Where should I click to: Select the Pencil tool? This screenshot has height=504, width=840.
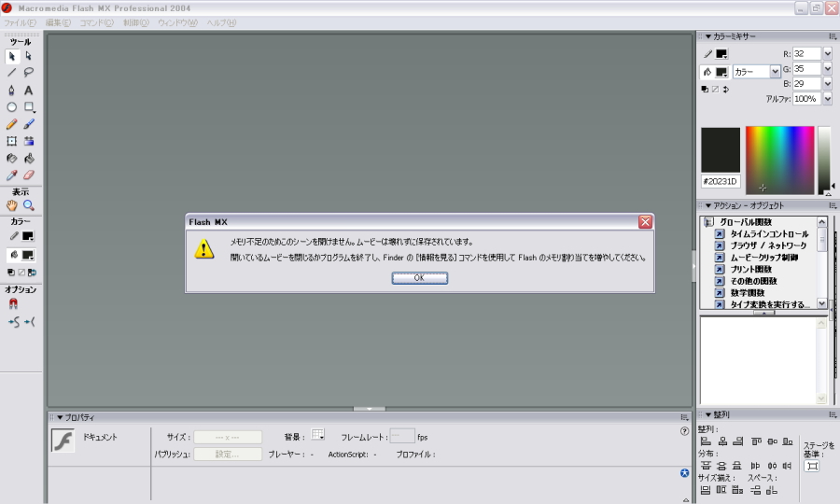coord(12,124)
